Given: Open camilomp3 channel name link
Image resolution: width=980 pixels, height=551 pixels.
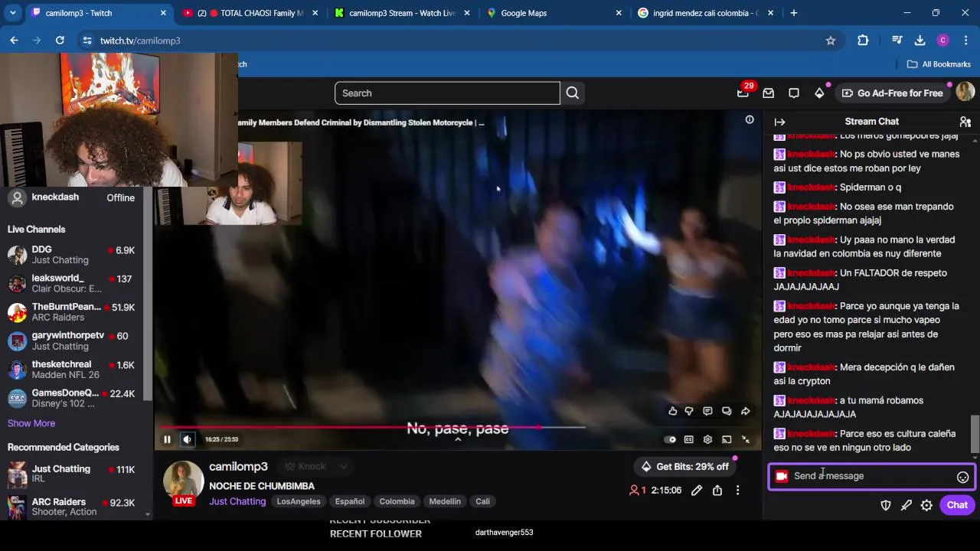Looking at the screenshot, I should coord(238,467).
